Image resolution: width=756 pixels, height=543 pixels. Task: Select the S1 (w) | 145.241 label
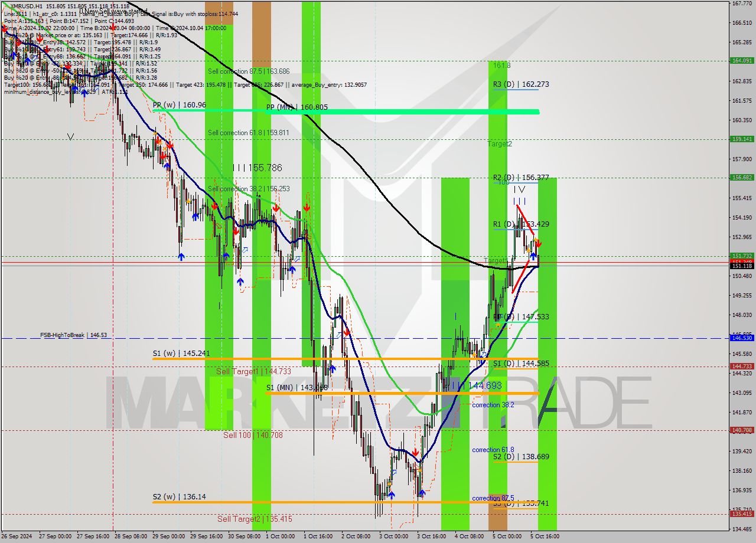coord(181,354)
